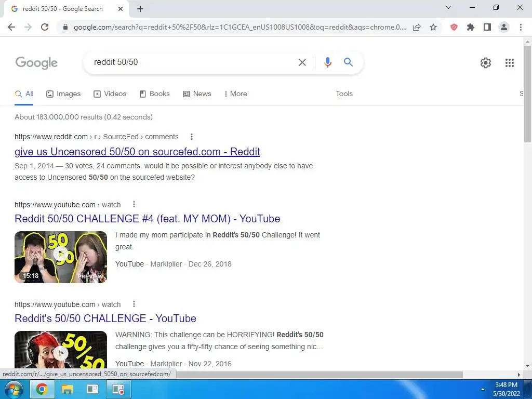Click the reddit.com SourceFed breadcrumb URL
The width and height of the screenshot is (532, 399).
96,137
